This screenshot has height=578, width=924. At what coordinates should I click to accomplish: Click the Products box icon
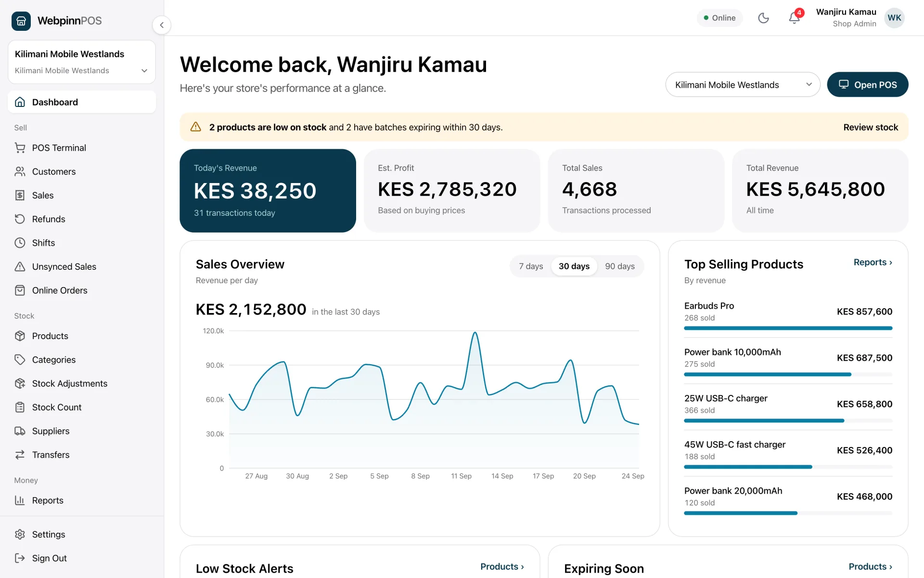[x=20, y=336]
